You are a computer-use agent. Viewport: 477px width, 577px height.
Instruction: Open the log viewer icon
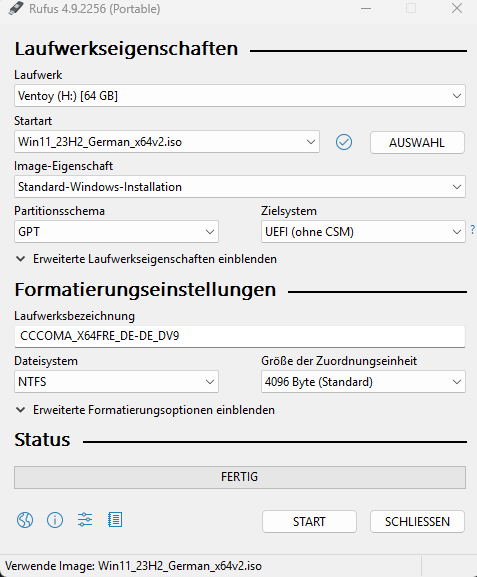[x=115, y=520]
